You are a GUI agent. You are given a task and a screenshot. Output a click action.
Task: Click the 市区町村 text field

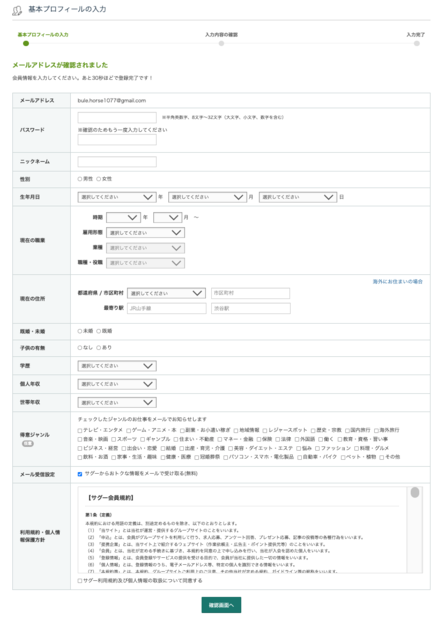(250, 293)
